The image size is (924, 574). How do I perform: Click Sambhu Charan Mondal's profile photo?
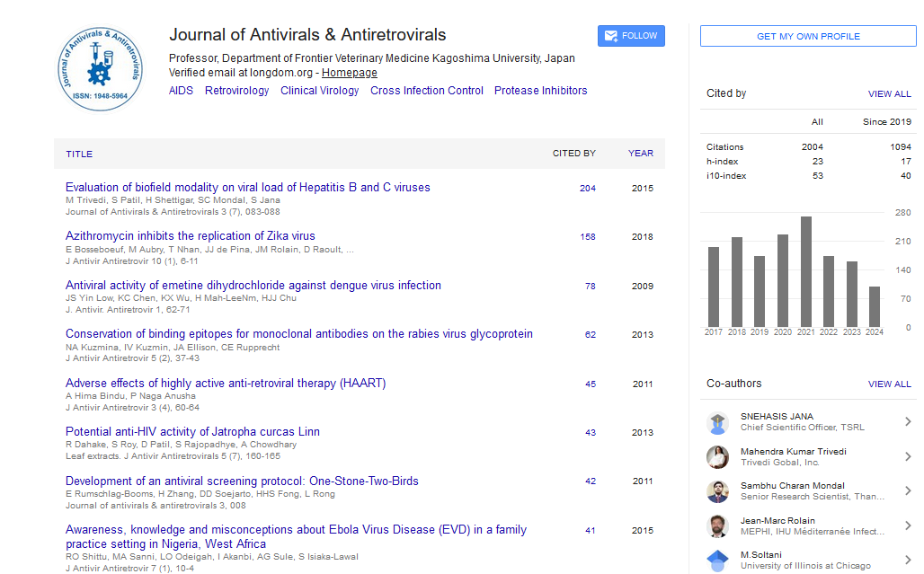(x=717, y=491)
